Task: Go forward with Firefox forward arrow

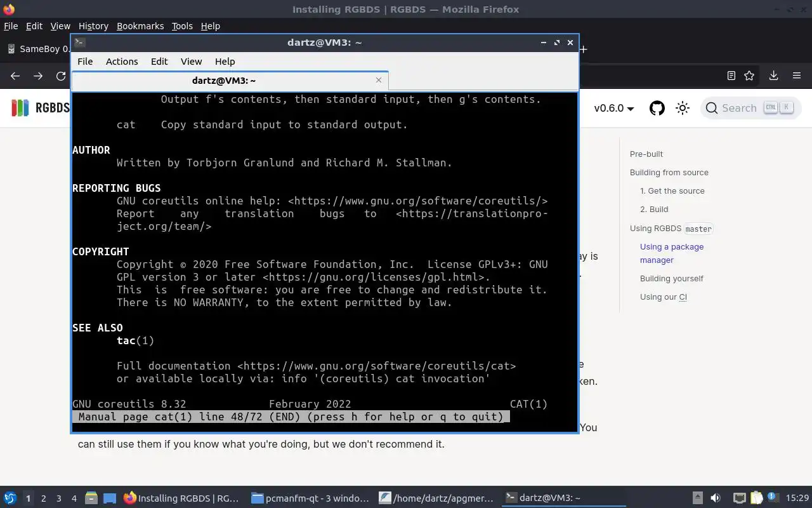Action: (x=38, y=76)
